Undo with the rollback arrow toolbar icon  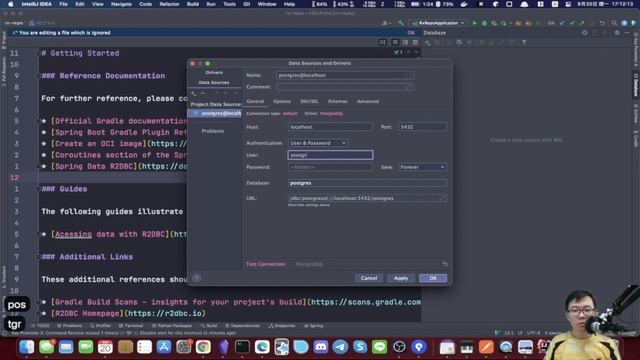tap(602, 23)
